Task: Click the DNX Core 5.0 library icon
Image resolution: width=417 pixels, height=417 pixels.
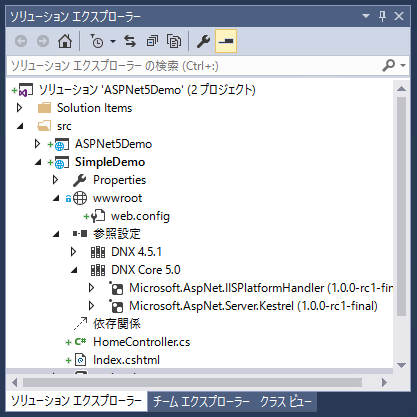Action: tap(98, 270)
